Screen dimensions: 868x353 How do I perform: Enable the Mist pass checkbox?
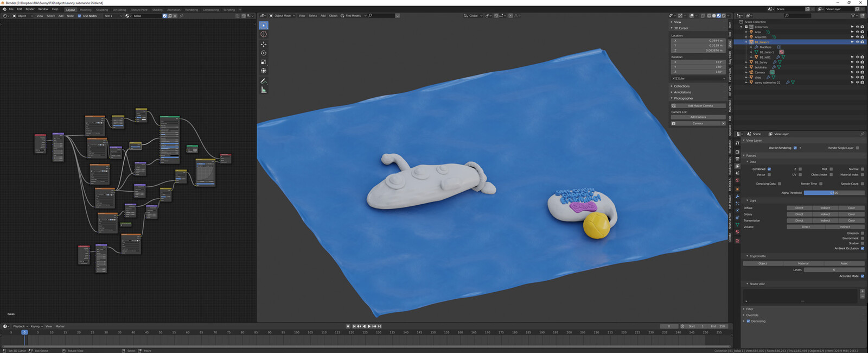pos(831,169)
